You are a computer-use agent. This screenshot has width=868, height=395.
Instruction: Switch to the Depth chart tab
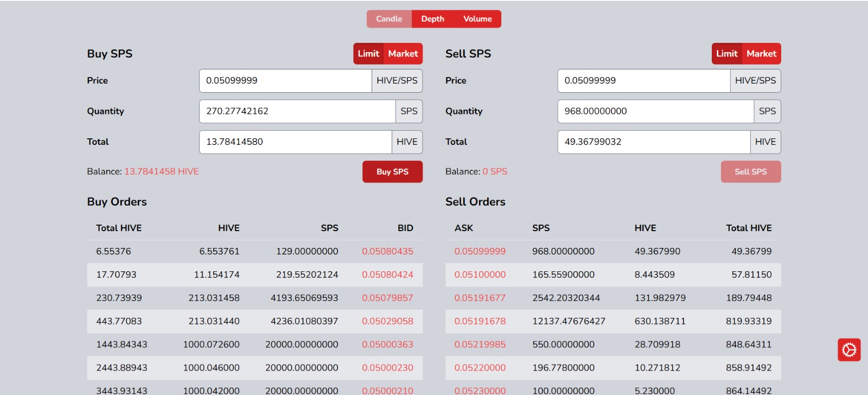coord(432,19)
